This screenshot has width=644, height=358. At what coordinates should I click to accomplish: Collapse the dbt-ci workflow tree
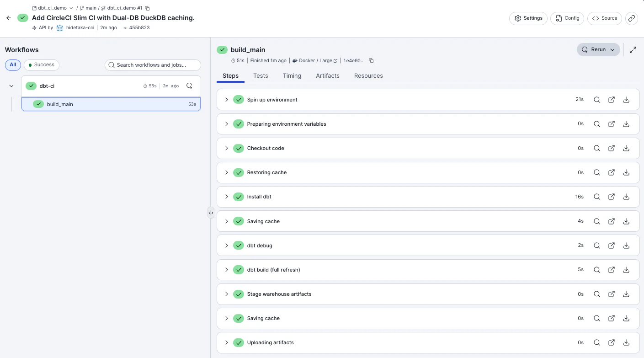tap(11, 86)
